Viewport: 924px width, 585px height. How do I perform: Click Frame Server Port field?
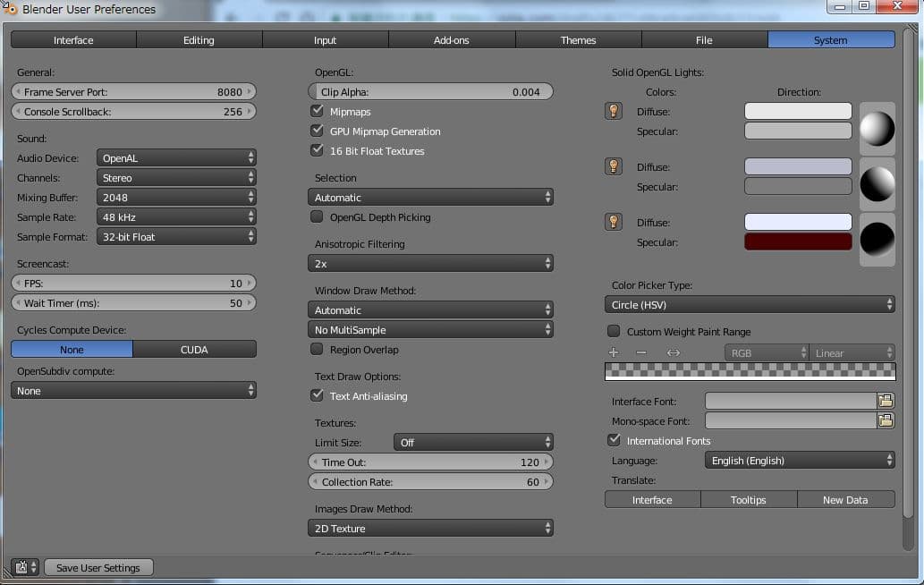pyautogui.click(x=134, y=91)
